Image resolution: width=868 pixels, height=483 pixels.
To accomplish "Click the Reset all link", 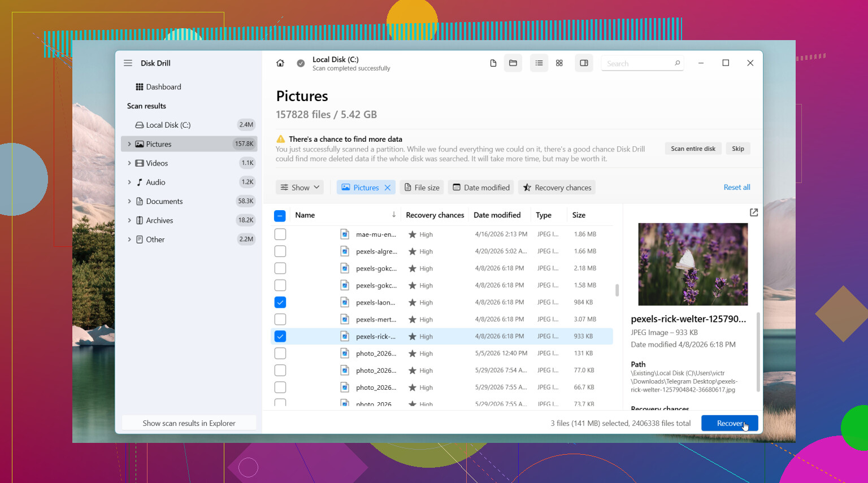I will 737,188.
